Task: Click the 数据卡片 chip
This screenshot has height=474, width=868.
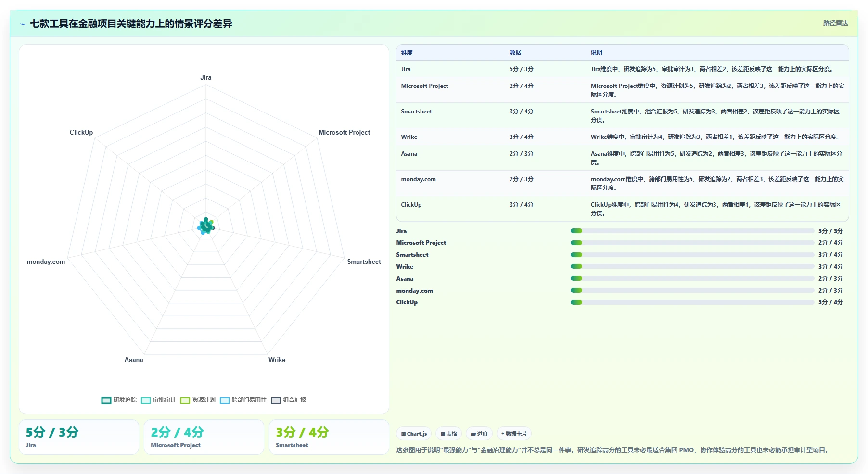Action: click(514, 434)
